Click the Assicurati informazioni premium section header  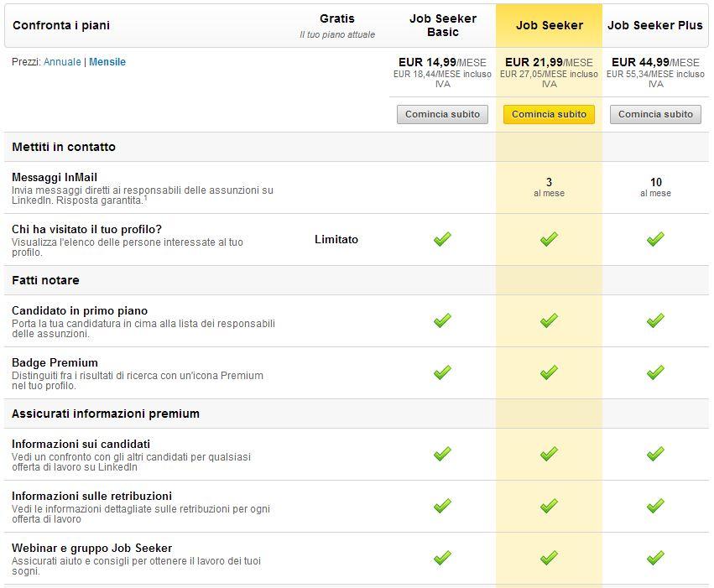pyautogui.click(x=106, y=414)
